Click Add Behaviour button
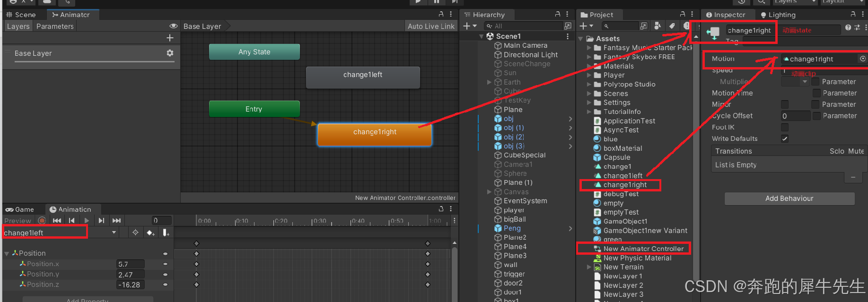The image size is (868, 302). click(789, 198)
